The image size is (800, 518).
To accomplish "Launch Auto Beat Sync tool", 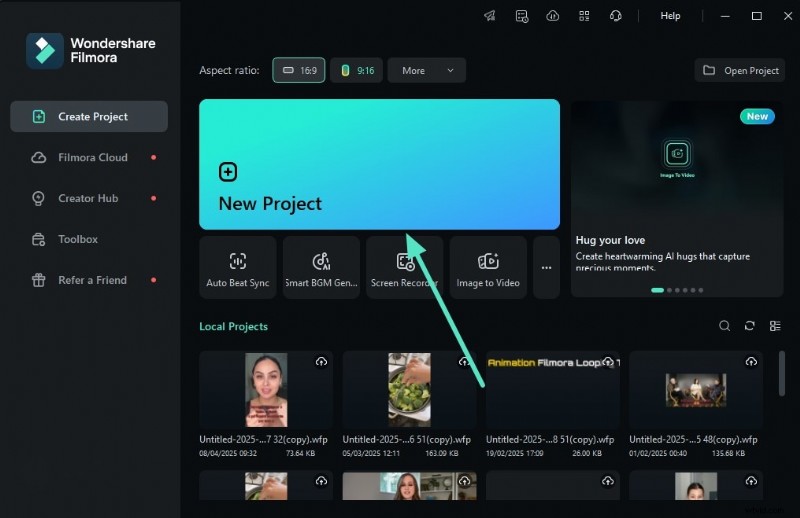I will click(238, 267).
